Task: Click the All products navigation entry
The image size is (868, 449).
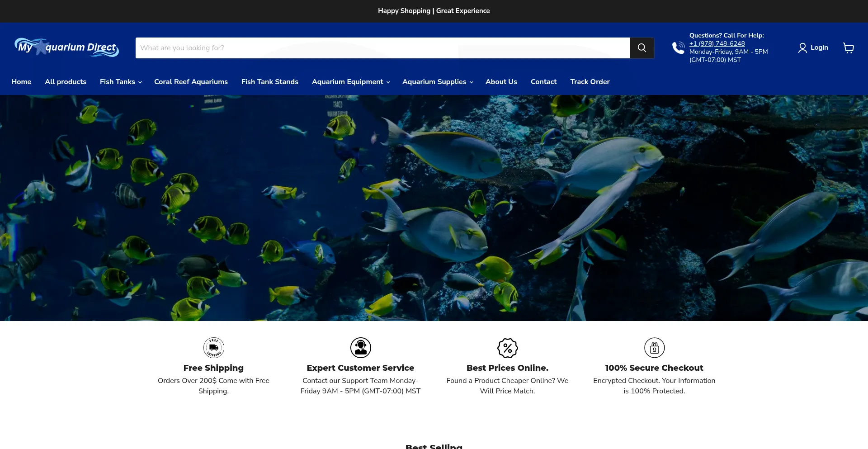Action: pyautogui.click(x=66, y=82)
